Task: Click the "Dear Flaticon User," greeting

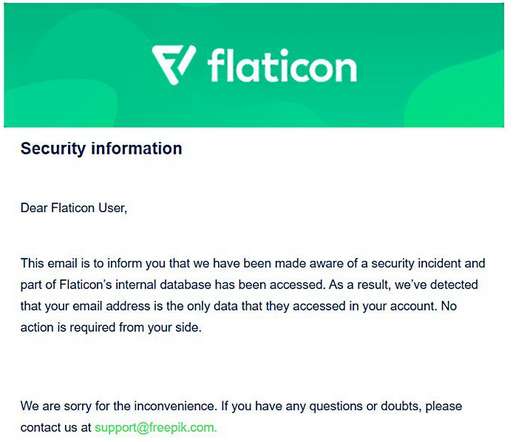Action: click(x=74, y=208)
